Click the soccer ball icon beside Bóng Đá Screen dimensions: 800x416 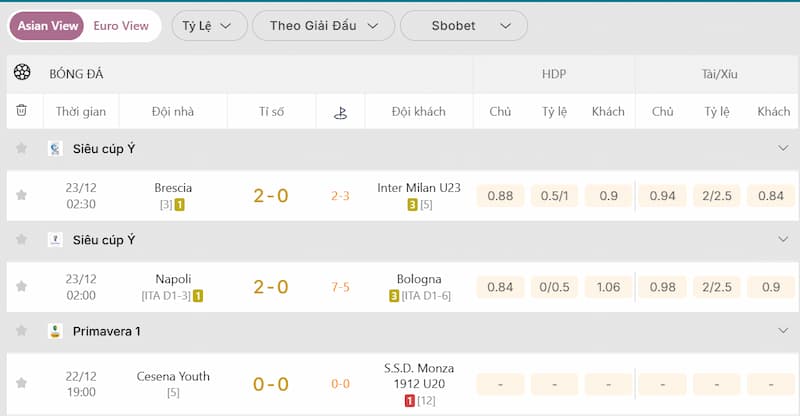(22, 73)
